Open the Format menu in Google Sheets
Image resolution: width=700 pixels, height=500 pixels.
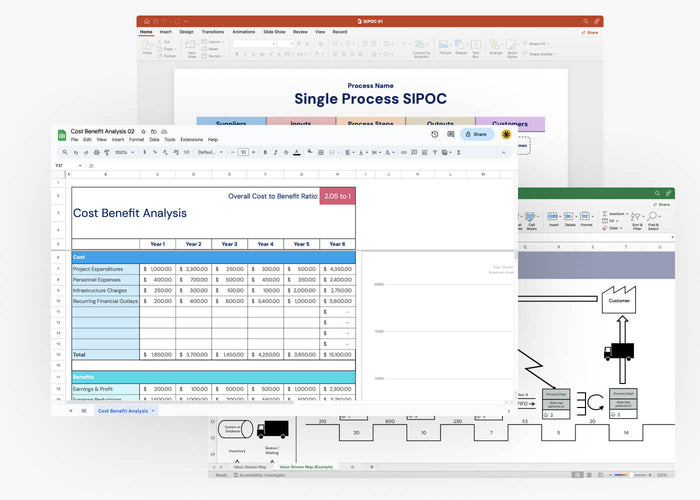pos(136,139)
